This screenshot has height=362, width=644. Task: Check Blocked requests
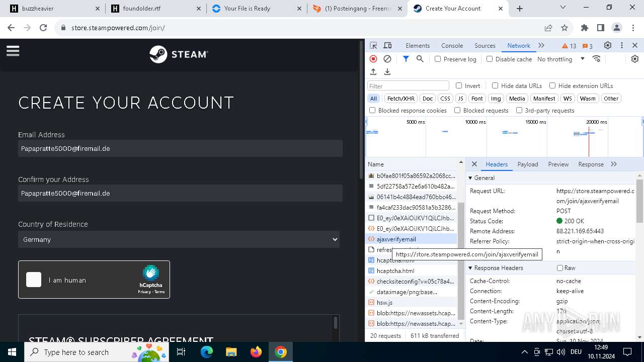coord(457,110)
